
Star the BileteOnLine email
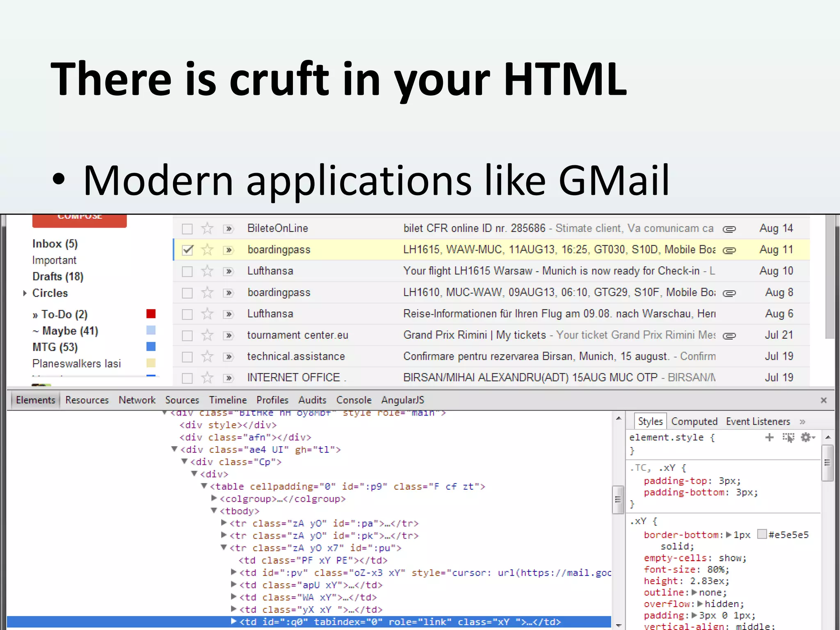click(x=207, y=228)
